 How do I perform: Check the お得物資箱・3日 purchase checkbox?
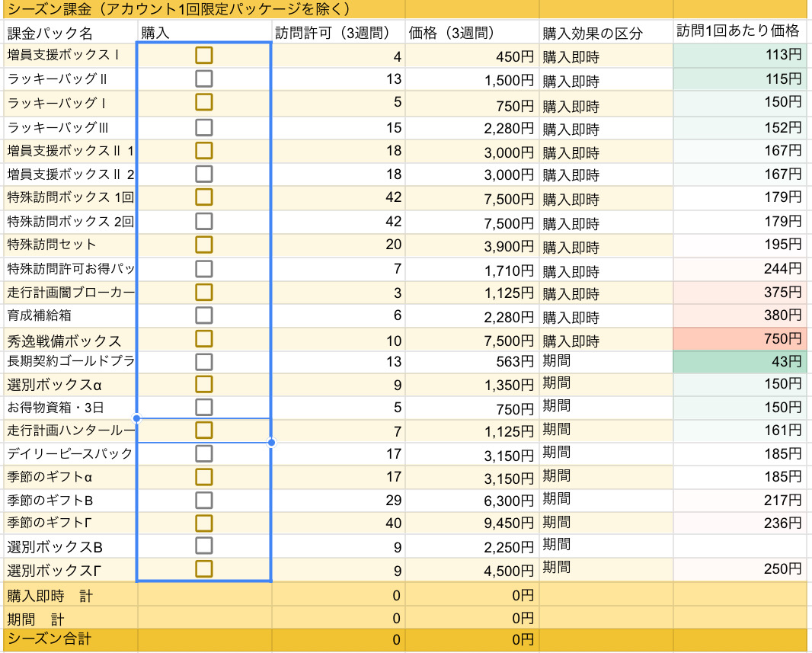click(203, 407)
